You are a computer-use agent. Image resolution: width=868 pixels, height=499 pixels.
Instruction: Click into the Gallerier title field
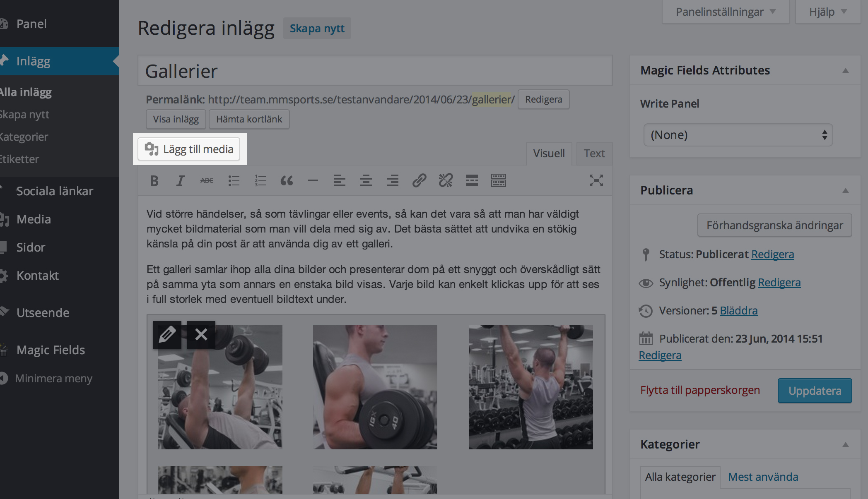pos(375,71)
